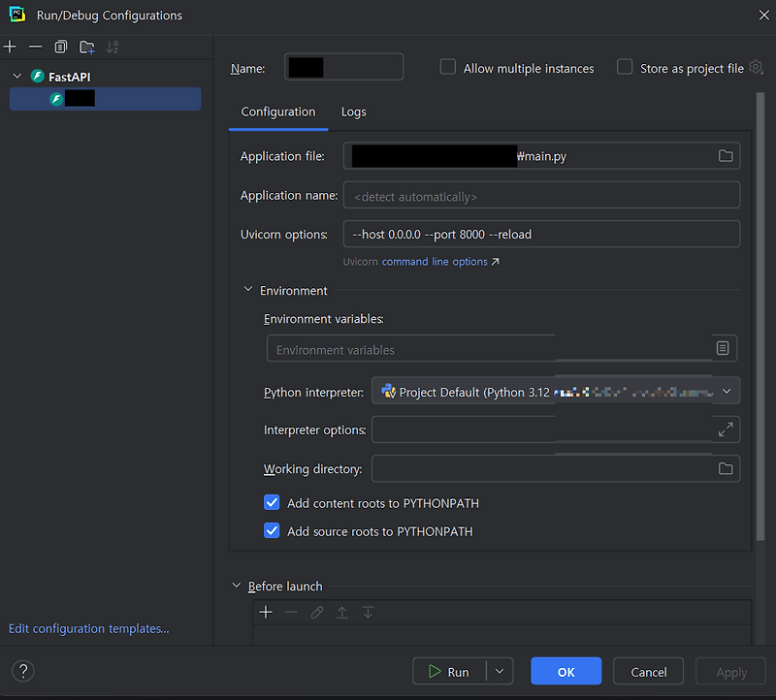The image size is (776, 700).
Task: Browse for the Working directory
Action: pos(726,468)
